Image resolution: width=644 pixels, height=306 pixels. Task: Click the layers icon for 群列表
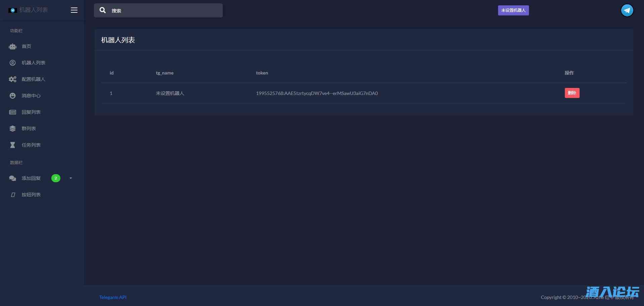pyautogui.click(x=13, y=129)
